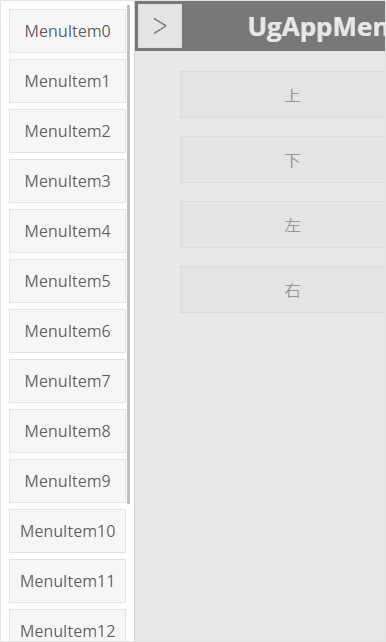Click MenuItem11 in the side menu
Image resolution: width=386 pixels, height=642 pixels.
(x=68, y=581)
